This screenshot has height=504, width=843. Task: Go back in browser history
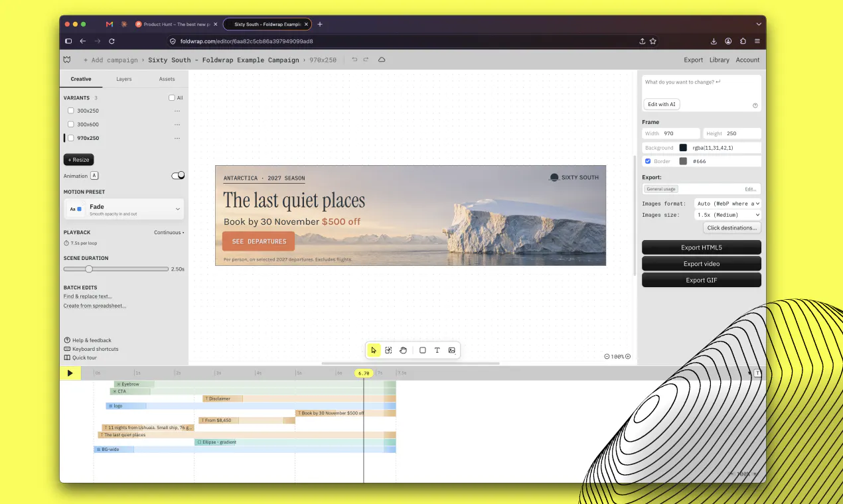point(83,41)
